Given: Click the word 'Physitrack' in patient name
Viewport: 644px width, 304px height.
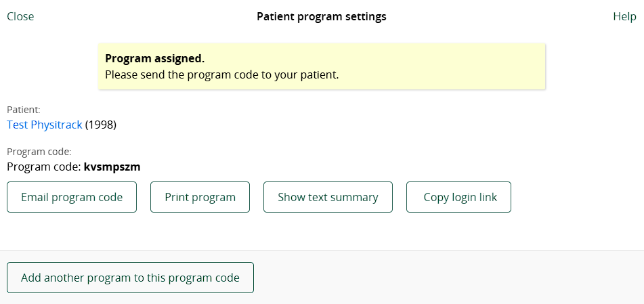Looking at the screenshot, I should point(57,125).
